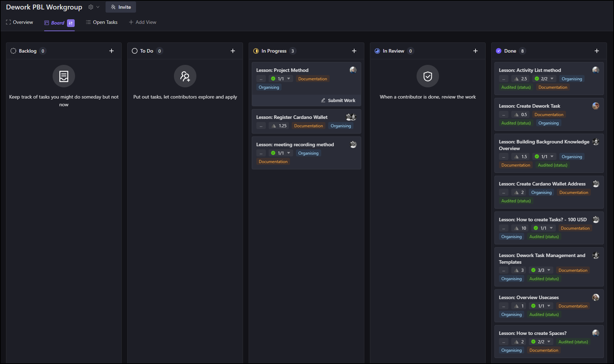
Task: Select the Board tab
Action: click(x=54, y=23)
